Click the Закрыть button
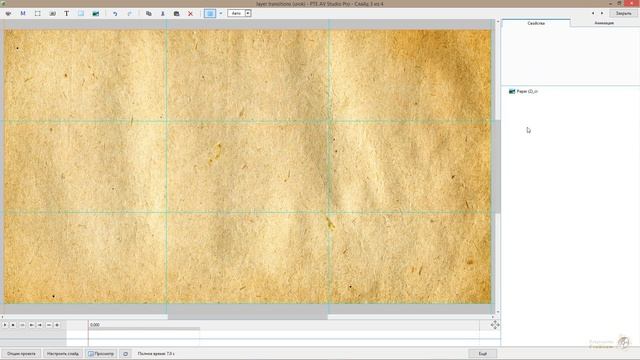Image resolution: width=640 pixels, height=360 pixels. pyautogui.click(x=623, y=13)
